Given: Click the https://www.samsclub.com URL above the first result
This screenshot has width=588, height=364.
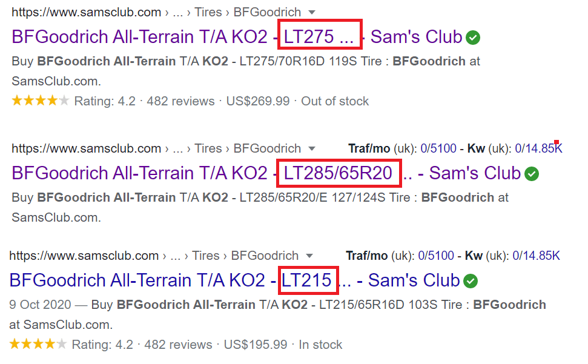Looking at the screenshot, I should pos(85,12).
